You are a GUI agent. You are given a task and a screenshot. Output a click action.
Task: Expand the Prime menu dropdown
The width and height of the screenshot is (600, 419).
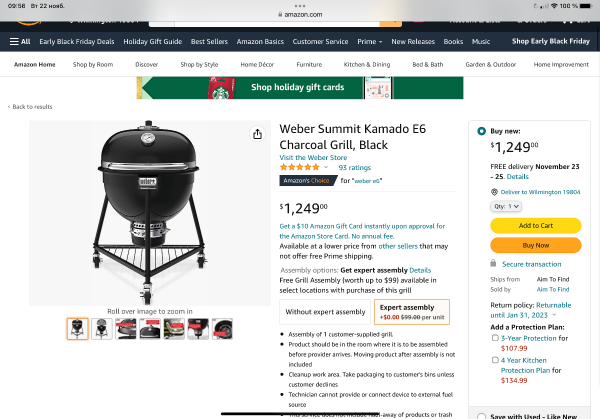click(370, 42)
